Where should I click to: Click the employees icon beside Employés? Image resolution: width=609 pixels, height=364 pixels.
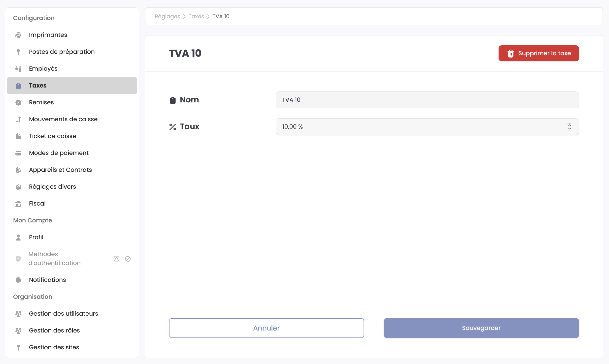(x=18, y=69)
